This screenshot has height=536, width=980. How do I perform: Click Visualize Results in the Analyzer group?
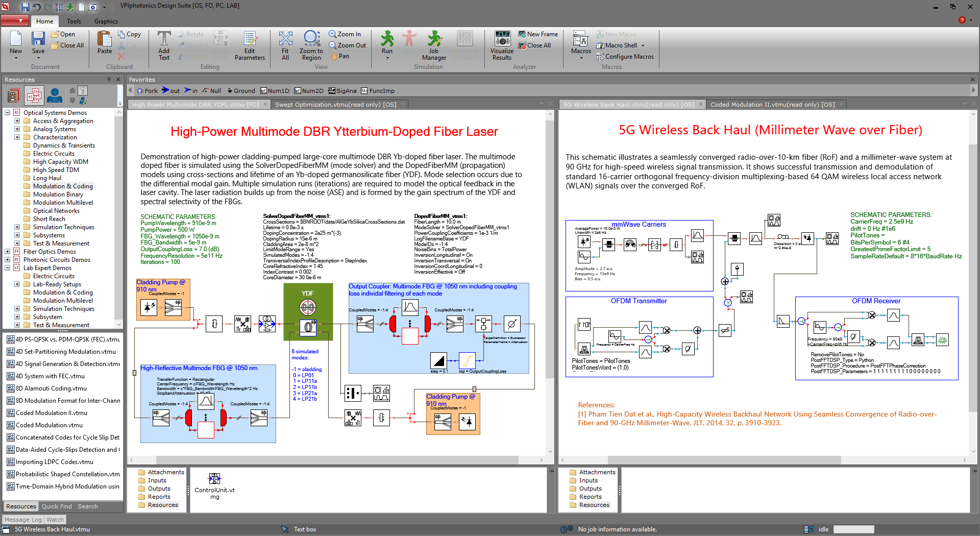click(x=502, y=45)
